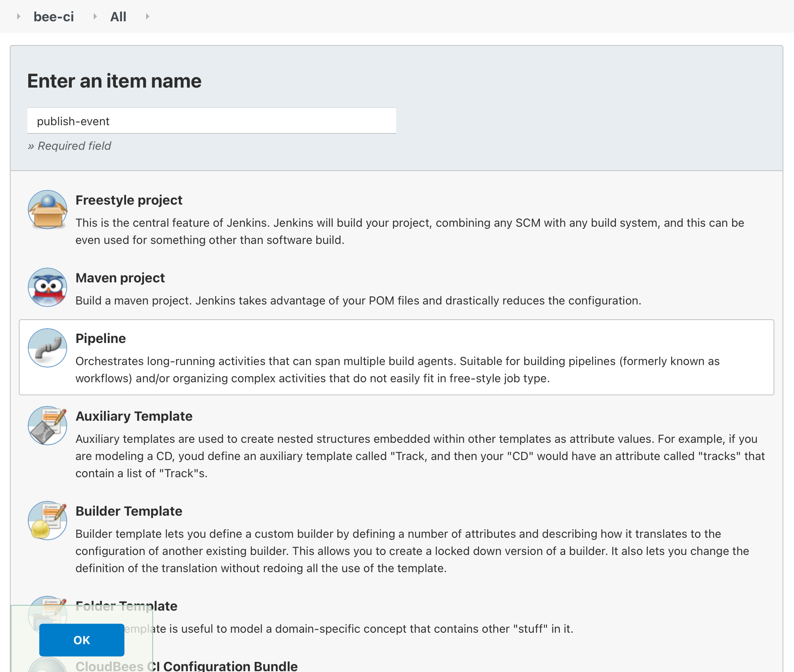Click the Auxiliary Template pencil icon
The image size is (794, 672).
point(47,426)
